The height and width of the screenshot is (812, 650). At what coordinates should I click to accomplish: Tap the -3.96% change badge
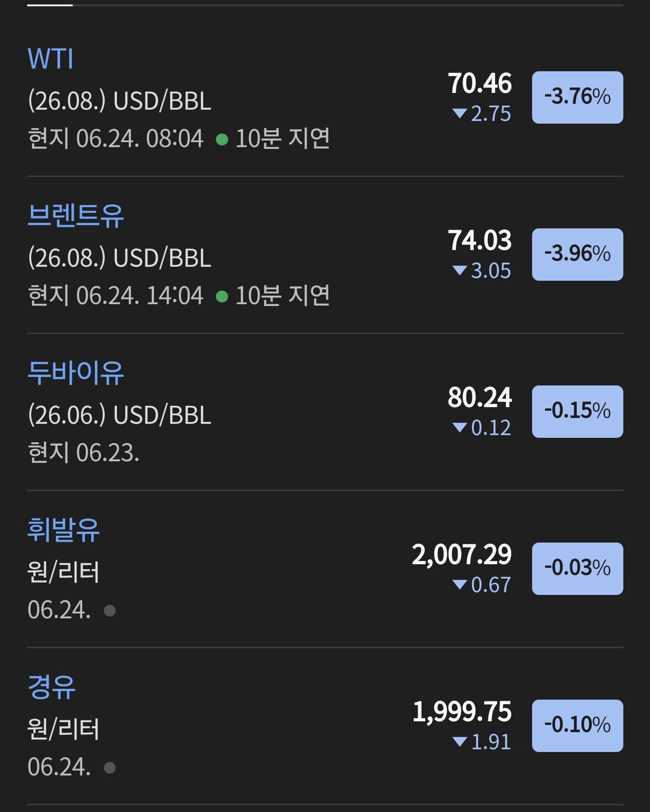(x=577, y=254)
